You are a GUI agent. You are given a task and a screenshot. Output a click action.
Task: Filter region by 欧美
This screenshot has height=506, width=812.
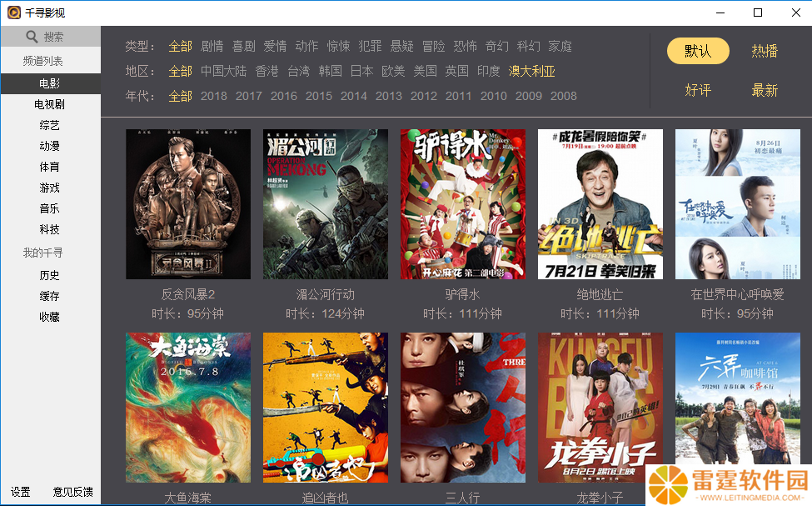(393, 71)
